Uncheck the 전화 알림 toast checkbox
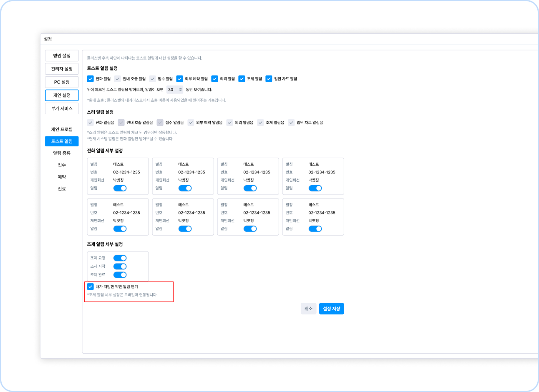 90,79
